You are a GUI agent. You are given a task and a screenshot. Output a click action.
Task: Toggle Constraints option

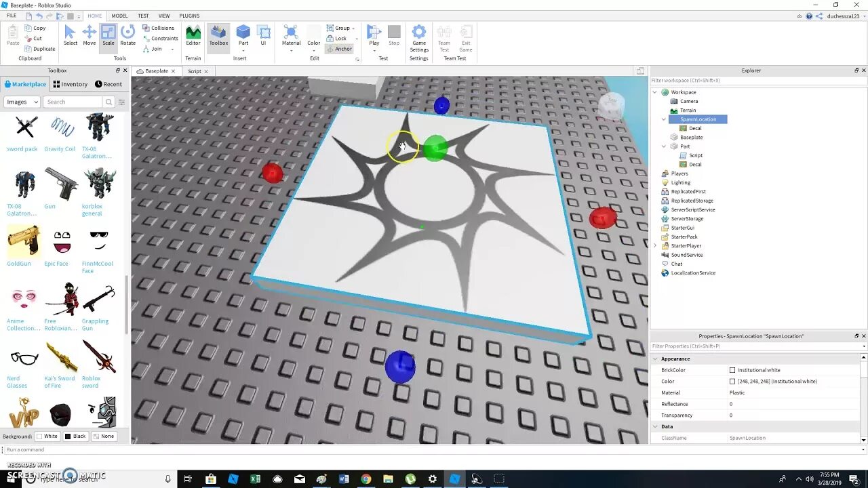point(160,39)
